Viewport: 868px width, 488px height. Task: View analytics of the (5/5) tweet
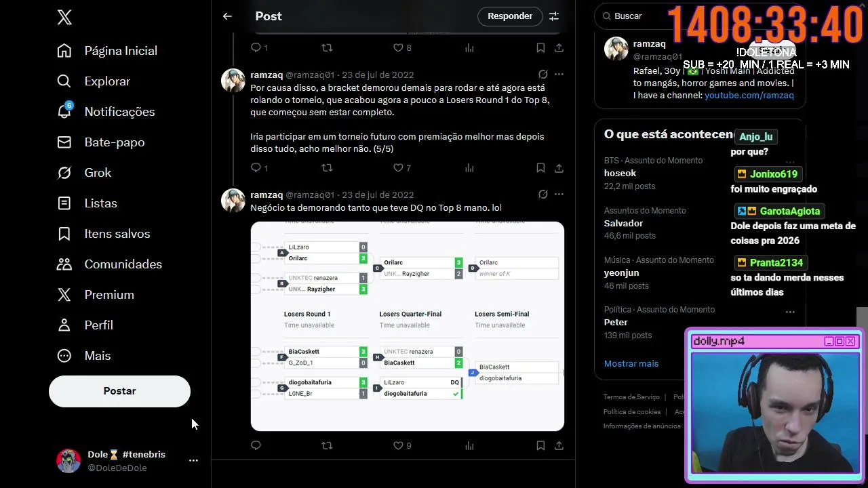[x=469, y=168]
